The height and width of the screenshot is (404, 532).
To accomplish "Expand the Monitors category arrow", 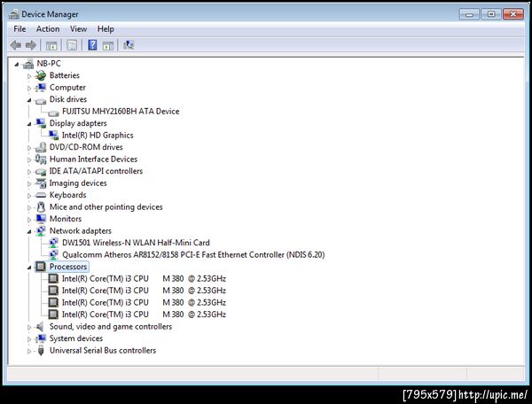I will pos(29,220).
